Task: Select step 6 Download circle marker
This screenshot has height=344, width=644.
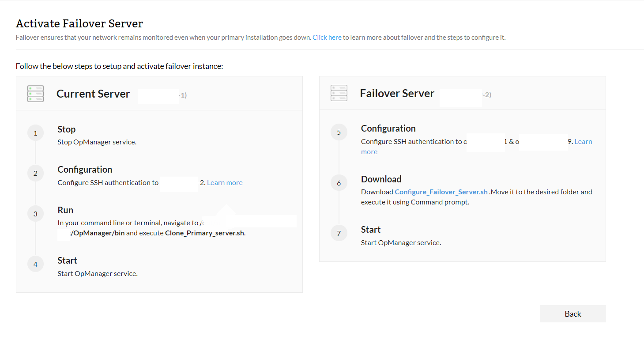Action: [339, 183]
